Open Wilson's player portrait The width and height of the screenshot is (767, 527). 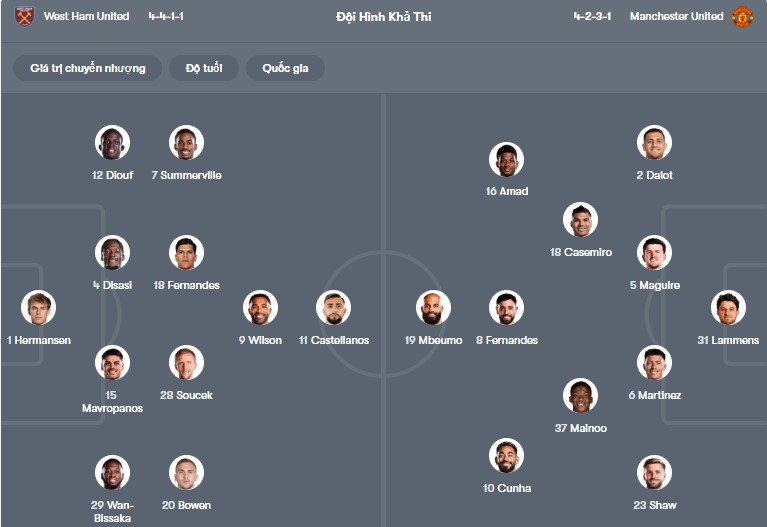coord(260,308)
